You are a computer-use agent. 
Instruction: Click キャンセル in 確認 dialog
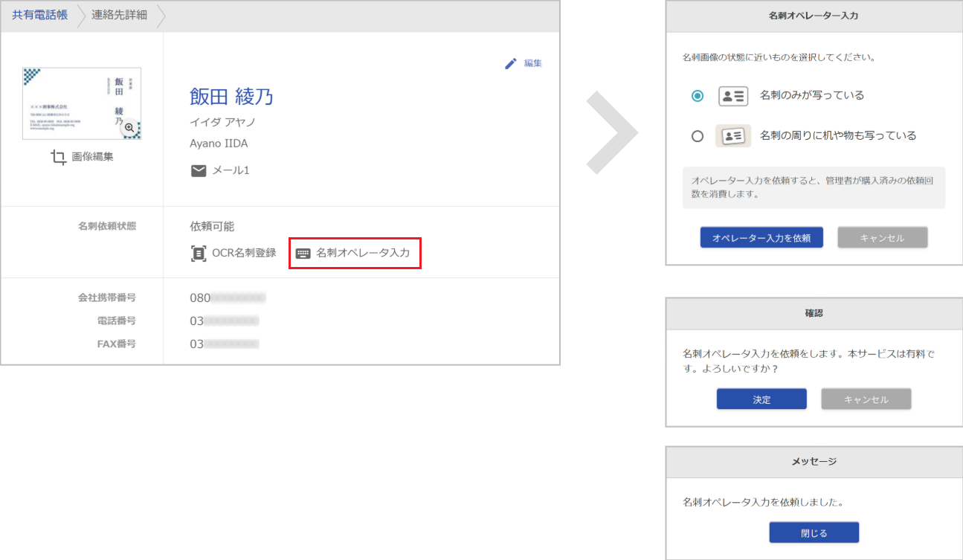pyautogui.click(x=866, y=399)
